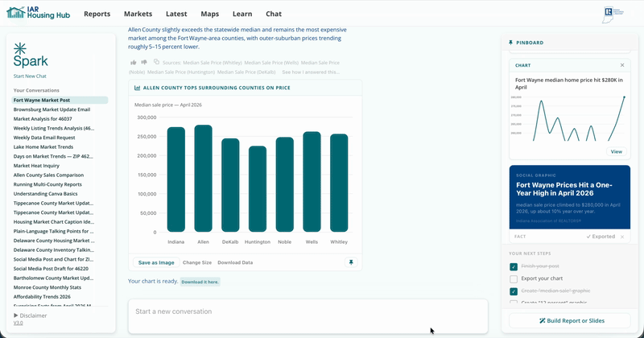Open See how I answered this link

[x=311, y=72]
